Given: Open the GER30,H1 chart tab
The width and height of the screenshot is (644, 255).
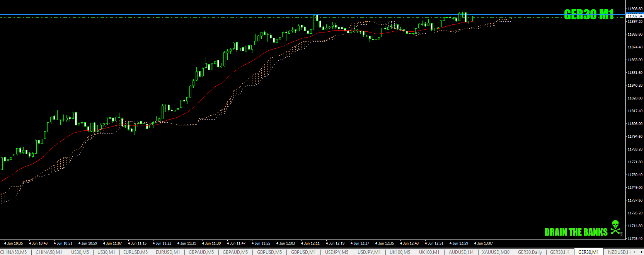Looking at the screenshot, I should 560,252.
